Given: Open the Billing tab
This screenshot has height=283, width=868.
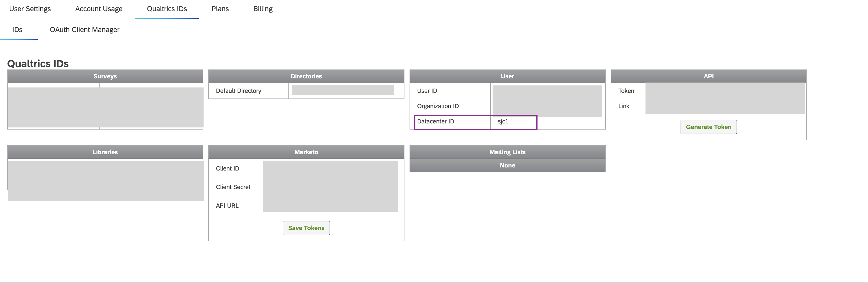Looking at the screenshot, I should 263,9.
